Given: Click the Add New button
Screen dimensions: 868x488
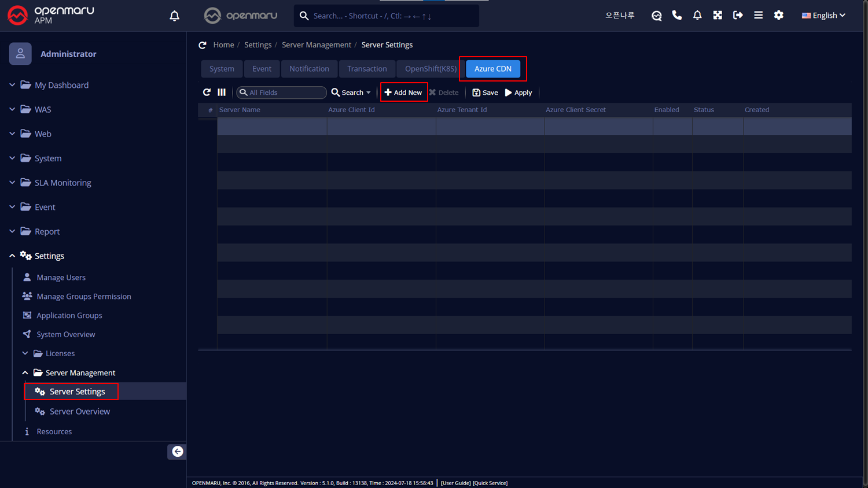Looking at the screenshot, I should tap(403, 93).
